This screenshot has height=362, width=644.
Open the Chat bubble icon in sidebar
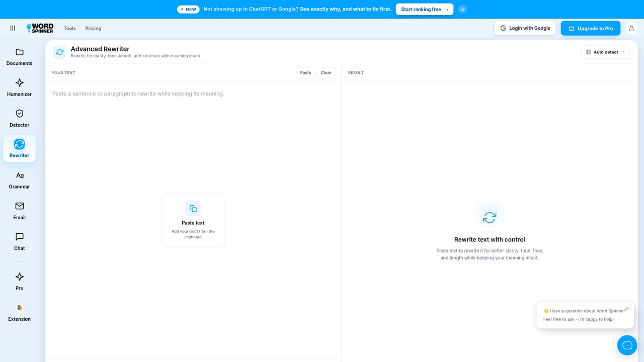[20, 237]
